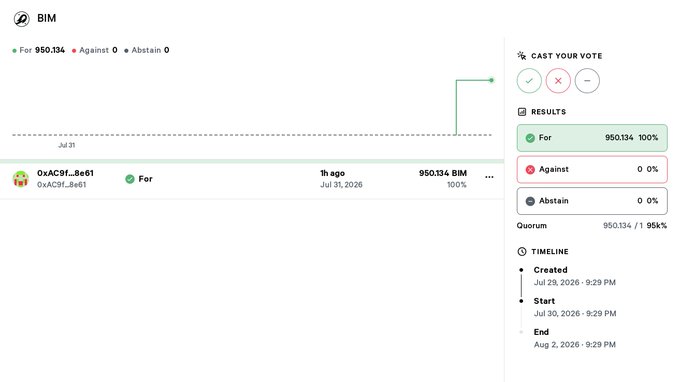The width and height of the screenshot is (680, 382).
Task: Click the gray Abstain icon in results
Action: tap(530, 201)
